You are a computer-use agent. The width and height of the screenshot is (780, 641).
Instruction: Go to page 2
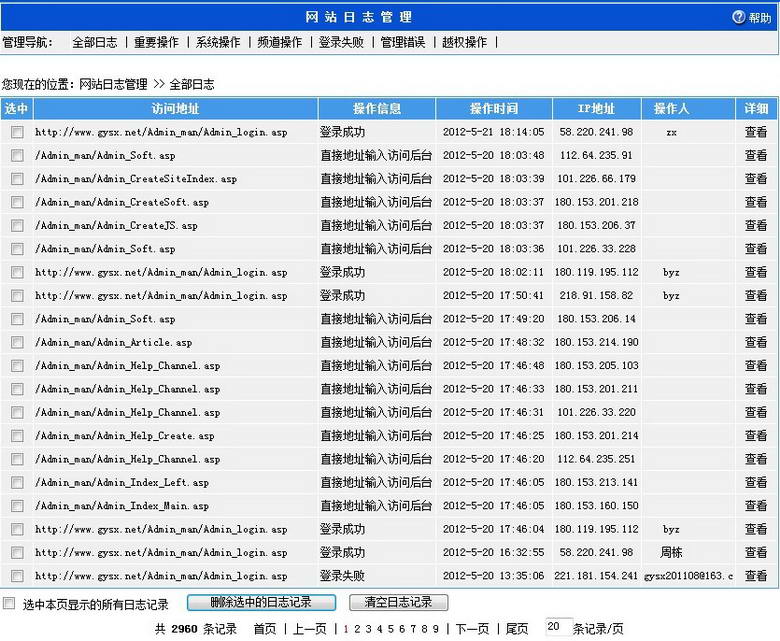pos(357,629)
